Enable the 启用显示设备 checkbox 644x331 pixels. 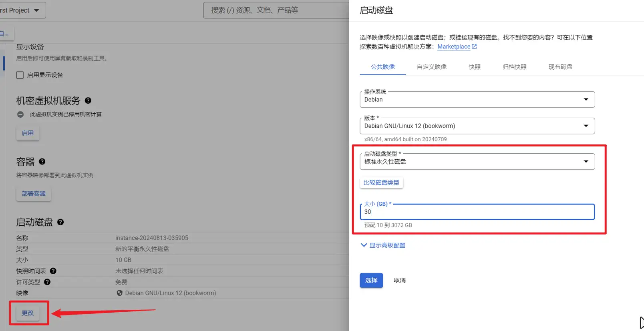coord(20,75)
